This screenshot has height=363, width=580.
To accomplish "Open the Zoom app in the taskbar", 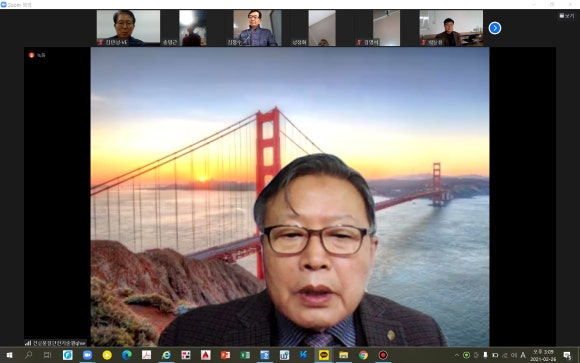I will [x=87, y=355].
